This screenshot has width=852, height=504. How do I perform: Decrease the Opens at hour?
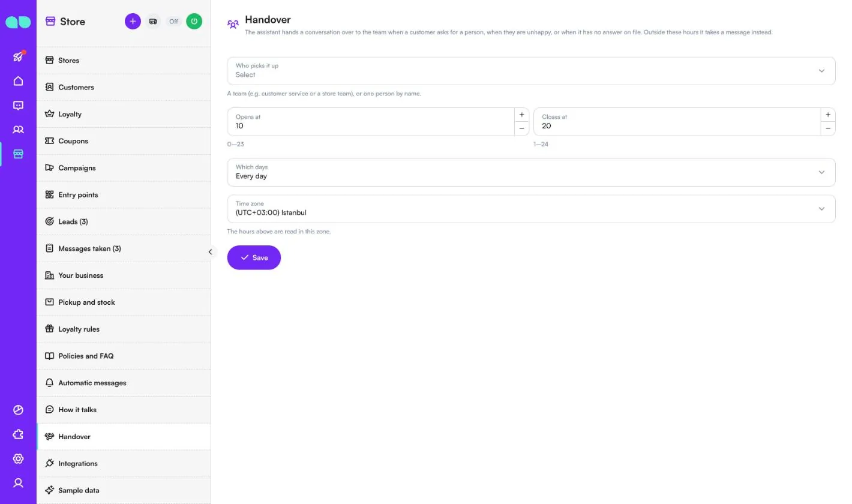pyautogui.click(x=521, y=128)
